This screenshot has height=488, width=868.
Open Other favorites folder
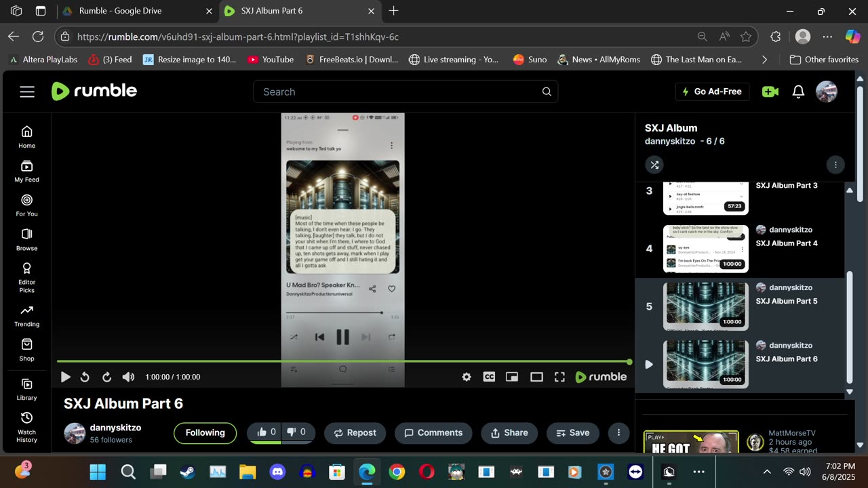click(824, 60)
